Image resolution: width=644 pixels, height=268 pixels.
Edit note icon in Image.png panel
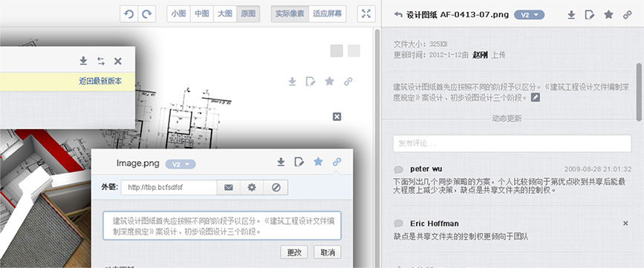[x=299, y=162]
